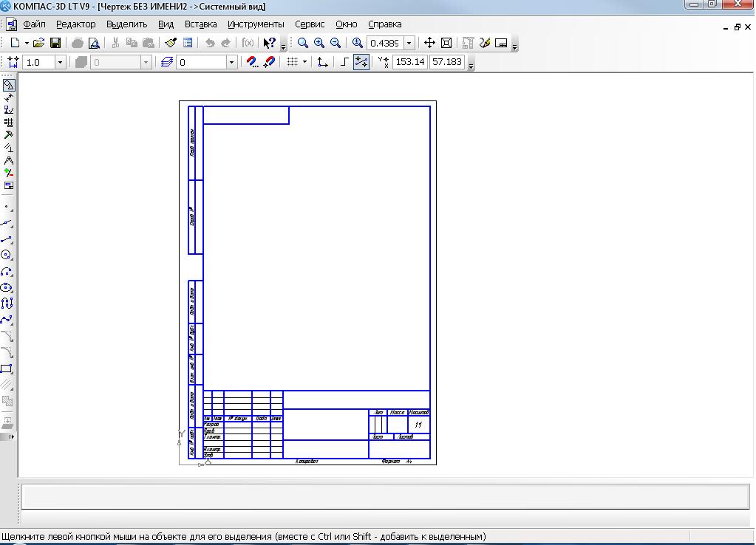Click the Save document icon

pos(55,43)
